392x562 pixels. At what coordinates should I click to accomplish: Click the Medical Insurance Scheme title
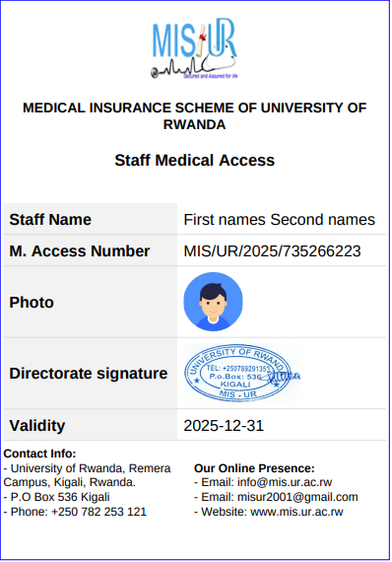tap(194, 116)
